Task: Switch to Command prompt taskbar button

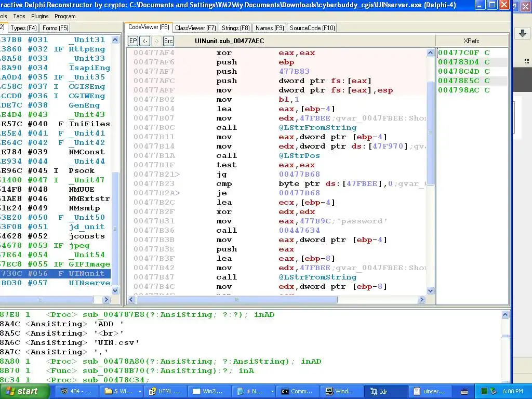Action: click(299, 392)
